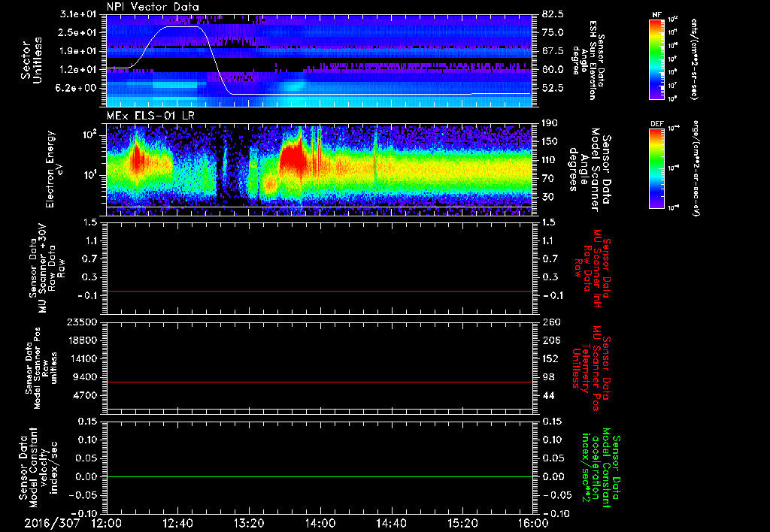
Task: Click the DEF colorbar units label
Action: (696, 168)
